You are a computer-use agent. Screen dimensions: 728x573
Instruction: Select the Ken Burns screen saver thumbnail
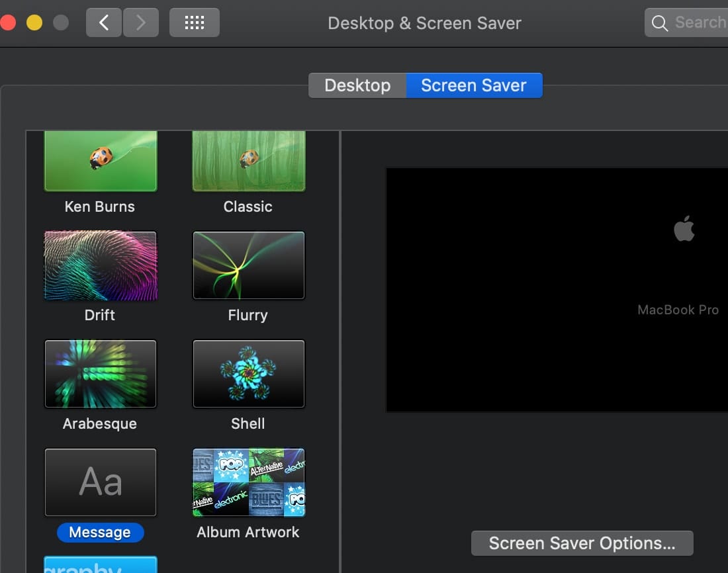[x=100, y=161]
